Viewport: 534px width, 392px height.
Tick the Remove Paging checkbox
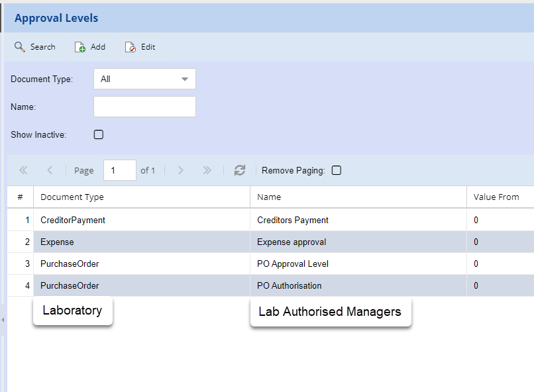[337, 170]
